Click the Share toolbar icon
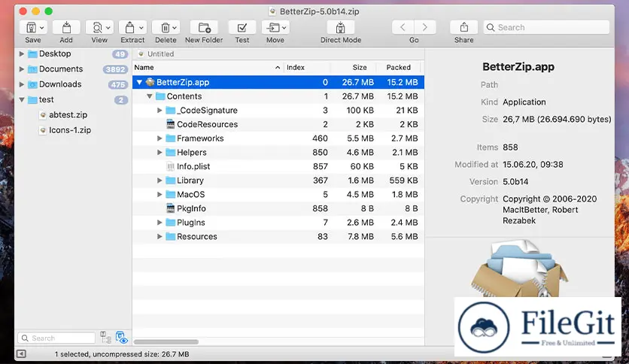Image resolution: width=629 pixels, height=364 pixels. coord(463,27)
